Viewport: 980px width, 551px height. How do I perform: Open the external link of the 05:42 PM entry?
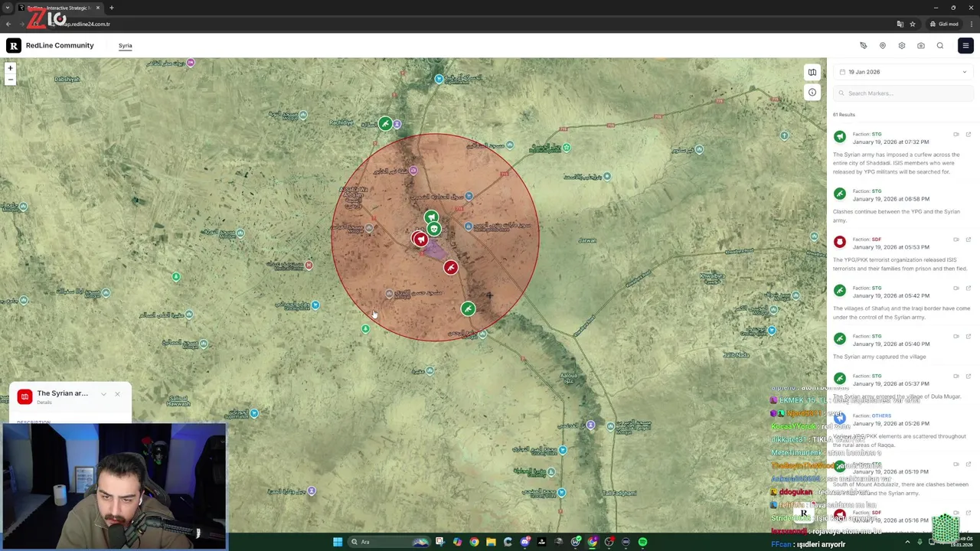tap(968, 289)
